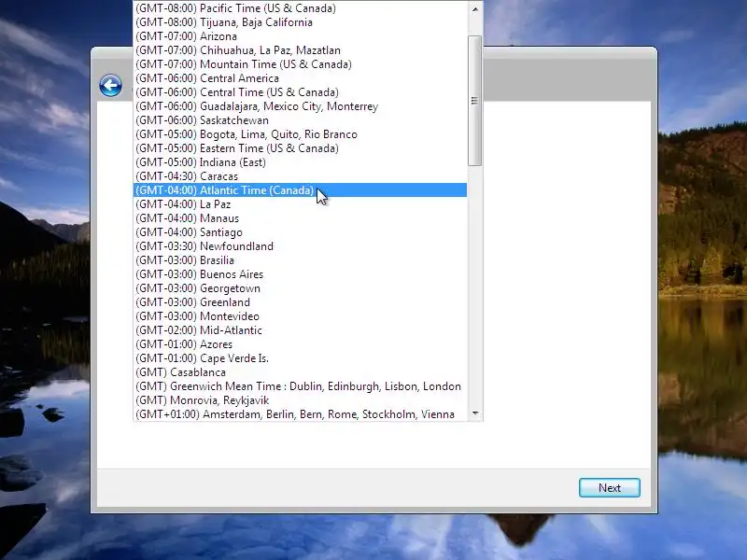Select Eastern Time (US & Canada)

coord(300,148)
